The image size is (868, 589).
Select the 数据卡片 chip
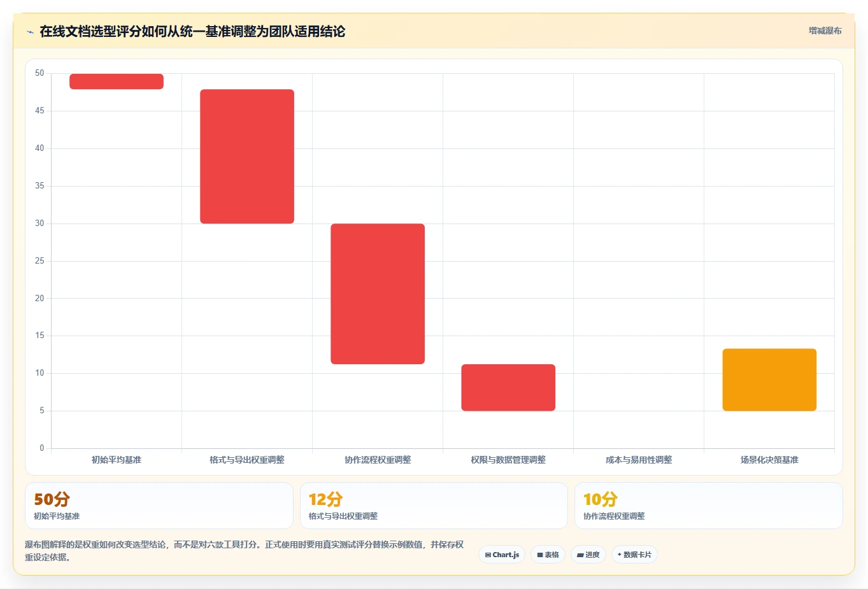[x=634, y=555]
